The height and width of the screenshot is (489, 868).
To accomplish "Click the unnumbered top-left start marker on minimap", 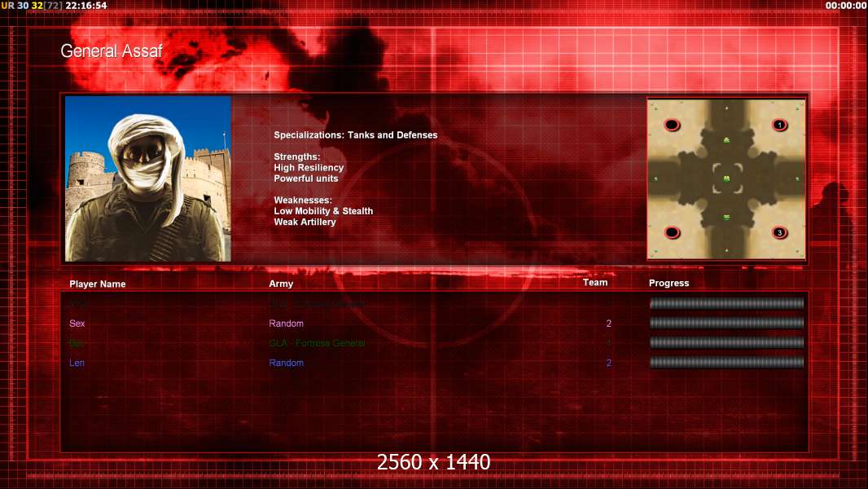I will pyautogui.click(x=672, y=126).
